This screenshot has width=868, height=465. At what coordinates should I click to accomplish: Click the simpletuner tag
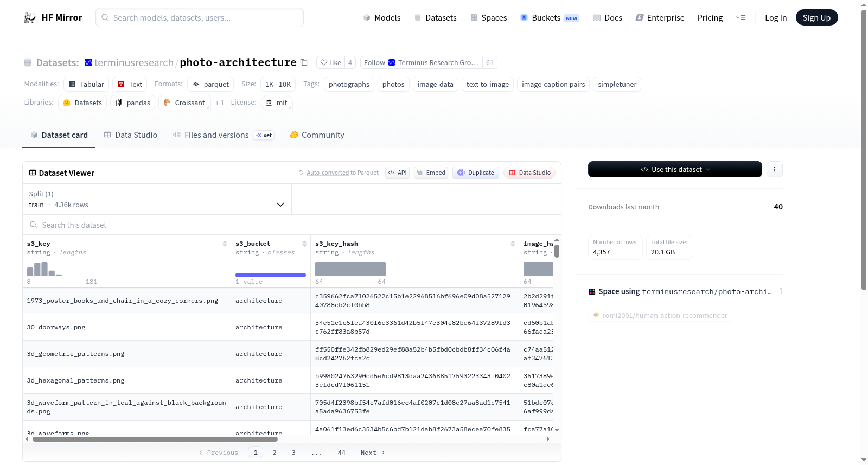click(x=617, y=85)
